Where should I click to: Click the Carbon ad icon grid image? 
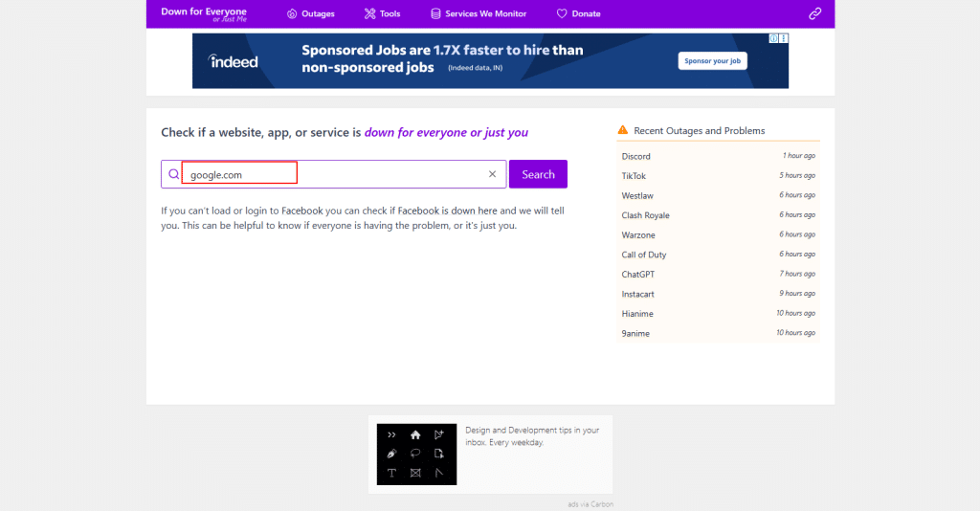point(417,455)
